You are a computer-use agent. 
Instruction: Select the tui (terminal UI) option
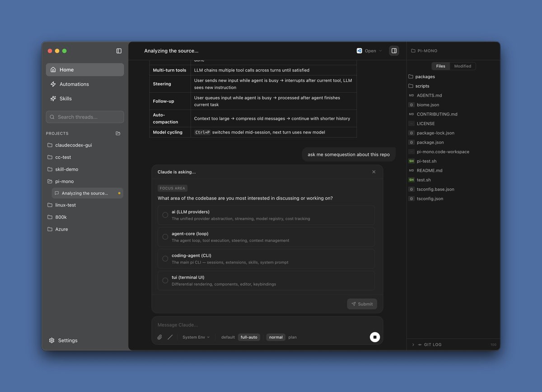tap(266, 280)
